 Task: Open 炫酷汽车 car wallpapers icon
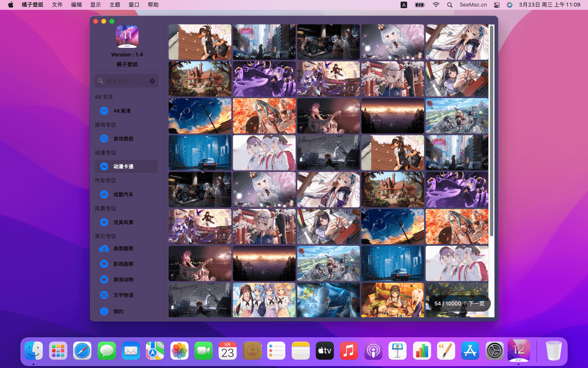point(104,194)
